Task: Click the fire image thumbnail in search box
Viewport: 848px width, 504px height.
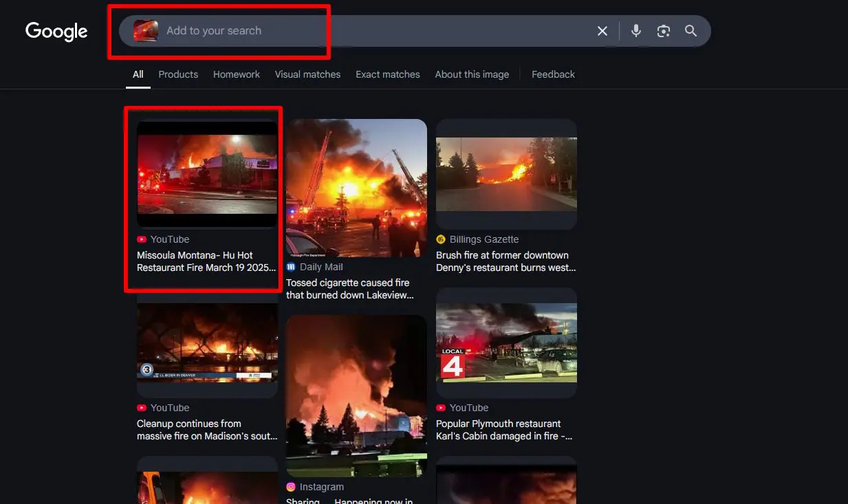Action: (146, 31)
